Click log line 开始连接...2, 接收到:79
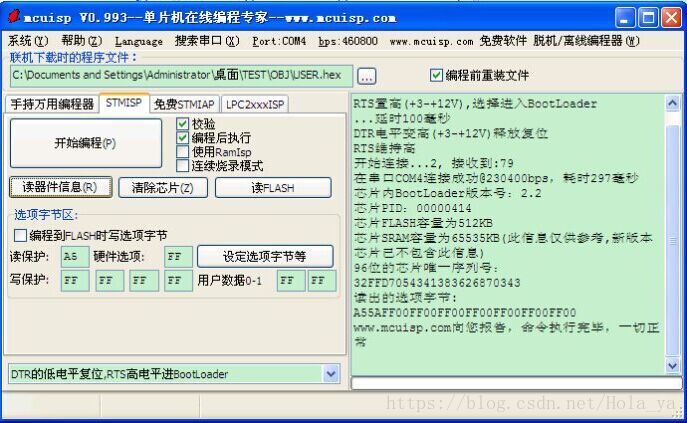The width and height of the screenshot is (687, 423). [x=433, y=164]
